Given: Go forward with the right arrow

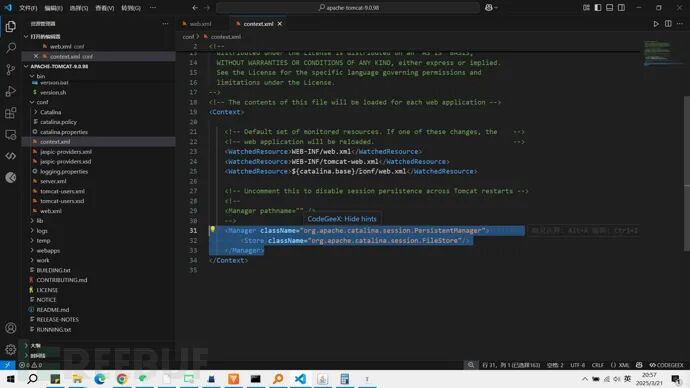Looking at the screenshot, I should click(x=207, y=7).
